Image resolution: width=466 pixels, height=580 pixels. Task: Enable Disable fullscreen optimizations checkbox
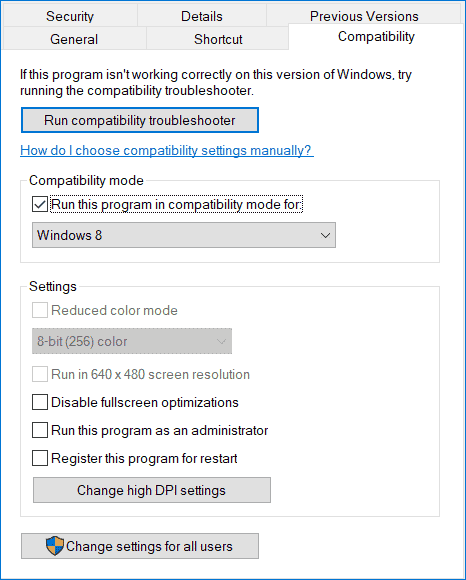click(x=40, y=402)
